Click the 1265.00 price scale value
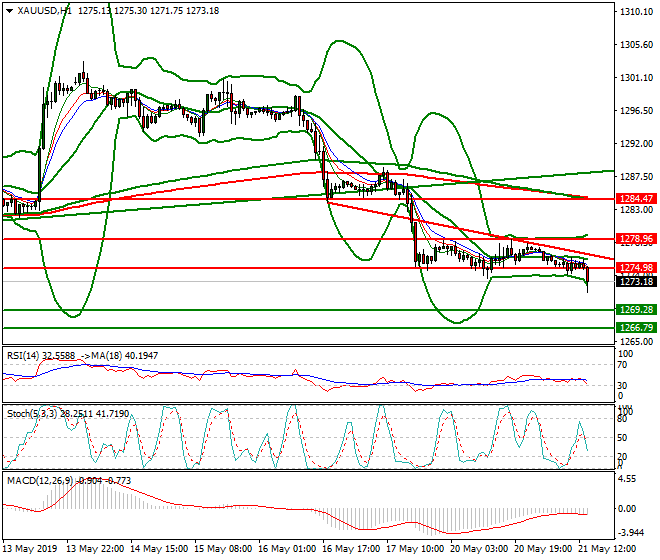The width and height of the screenshot is (660, 560). click(637, 341)
